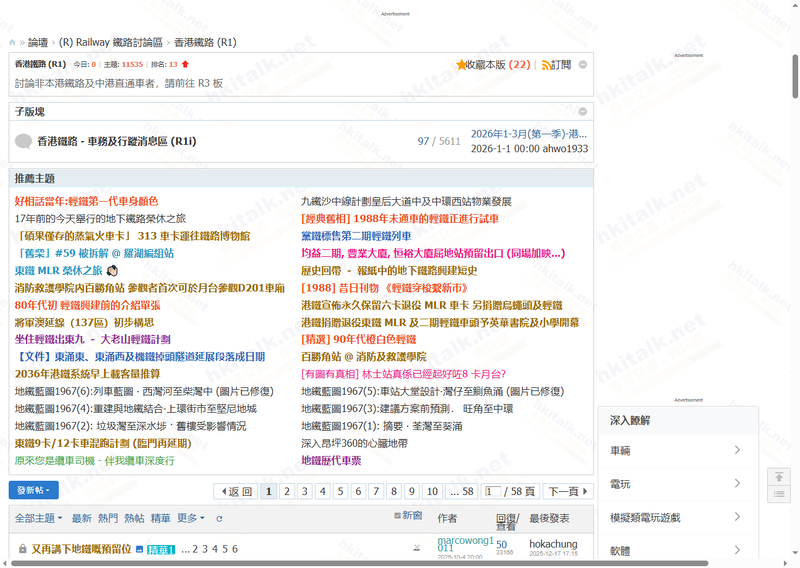The height and width of the screenshot is (568, 800).
Task: Open thread 2036年港鐵系統早上載客量推算
Action: 87,374
